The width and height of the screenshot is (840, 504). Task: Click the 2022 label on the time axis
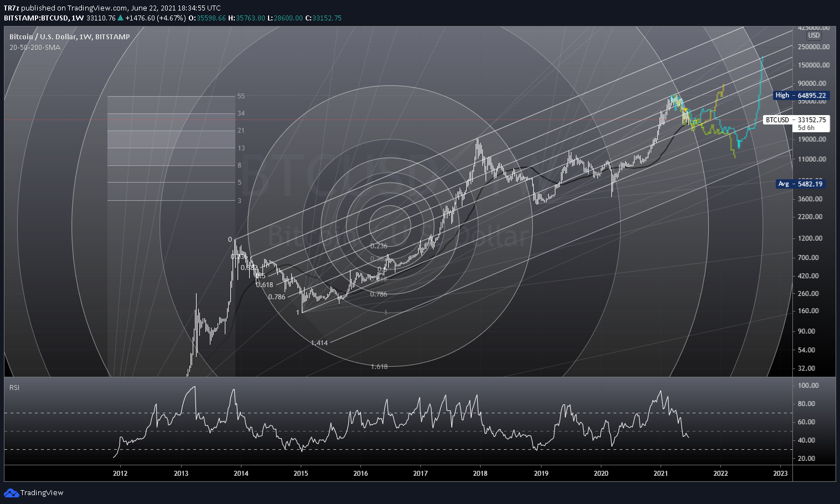point(720,473)
